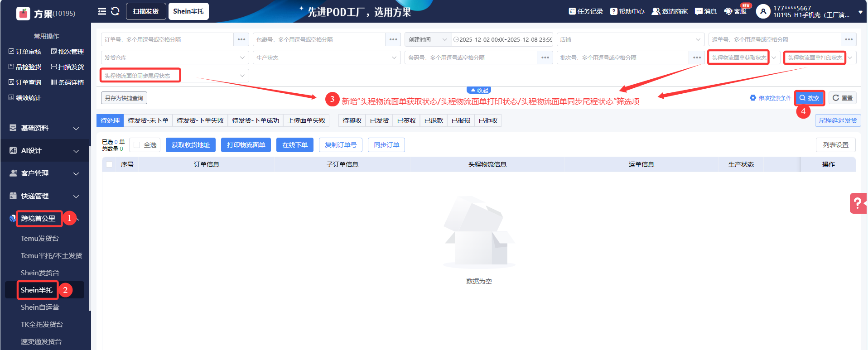Open 帮助中心 help center

point(627,11)
